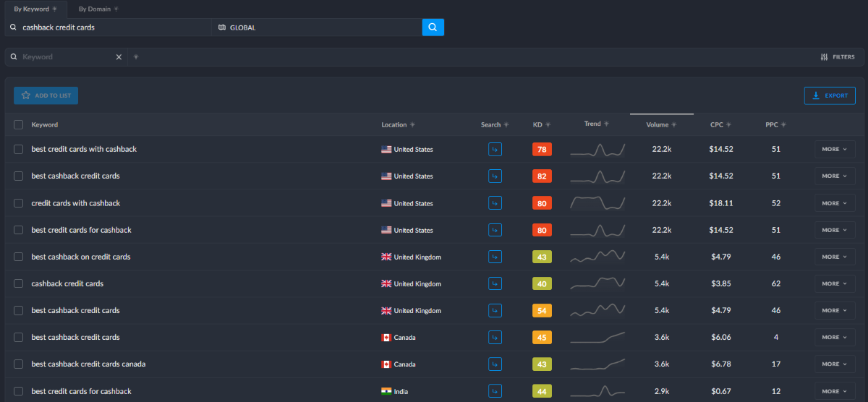868x402 pixels.
Task: Click the sort icon next to Location header
Action: [x=412, y=125]
